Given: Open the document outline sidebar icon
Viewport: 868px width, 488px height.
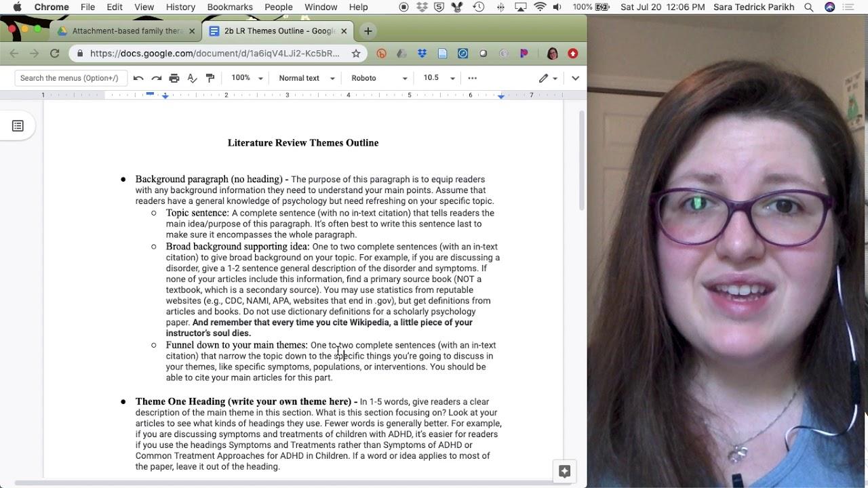Looking at the screenshot, I should pos(18,126).
